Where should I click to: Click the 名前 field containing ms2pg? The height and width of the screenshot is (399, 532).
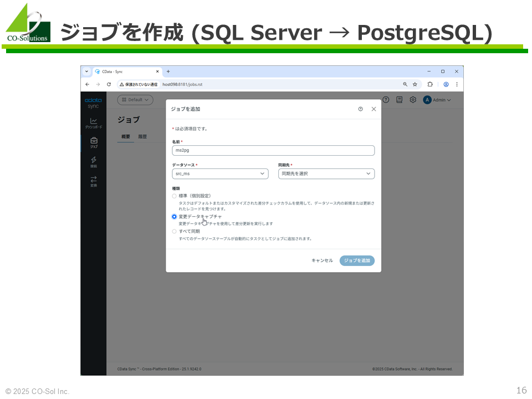273,150
